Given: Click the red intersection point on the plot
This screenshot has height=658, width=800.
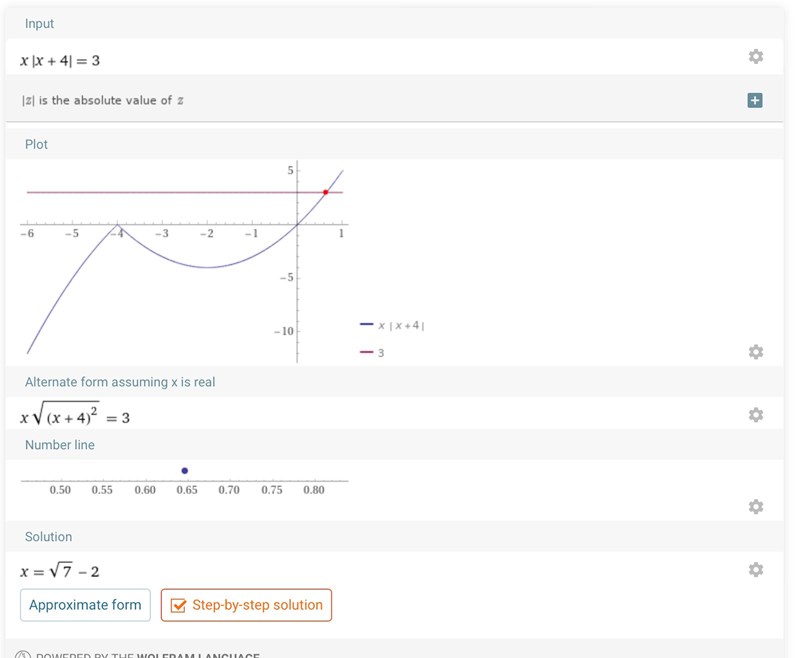Looking at the screenshot, I should click(326, 192).
